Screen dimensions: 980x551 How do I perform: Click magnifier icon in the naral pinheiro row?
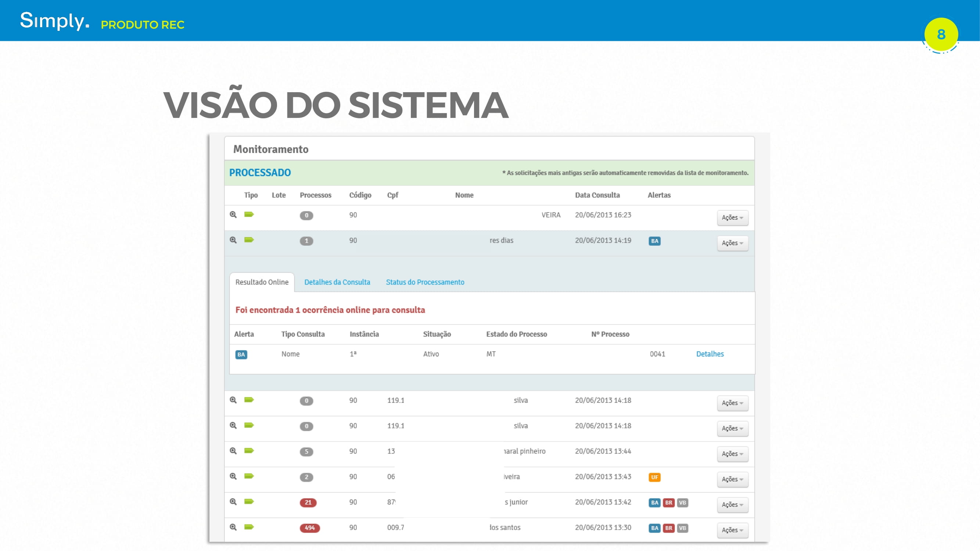[233, 451]
